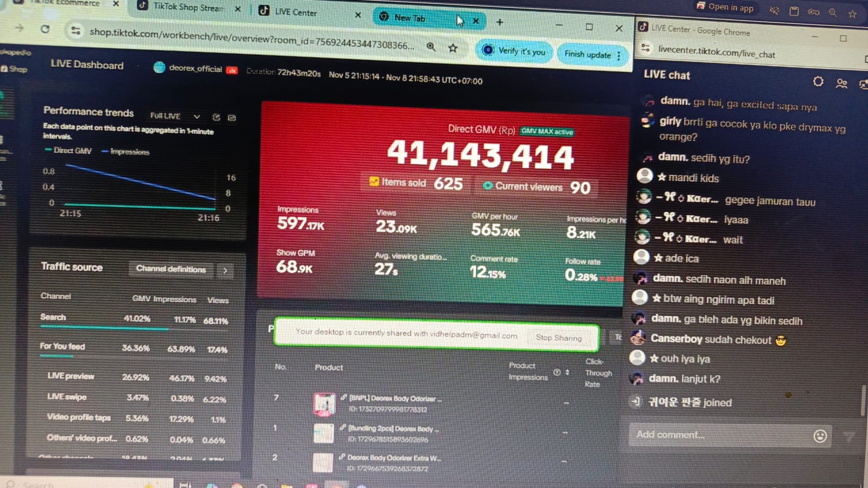Viewport: 868px width, 488px height.
Task: Open the emoji picker in Add comment field
Action: (x=820, y=435)
